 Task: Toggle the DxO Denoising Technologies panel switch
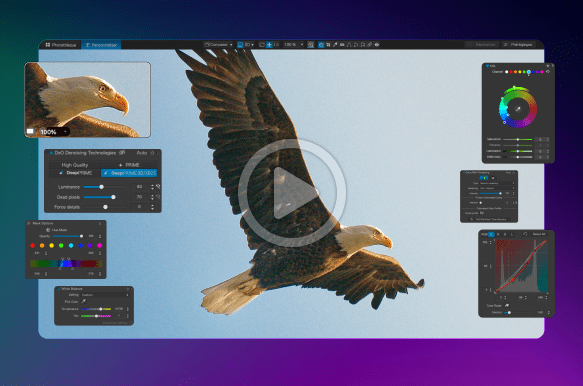pyautogui.click(x=51, y=153)
